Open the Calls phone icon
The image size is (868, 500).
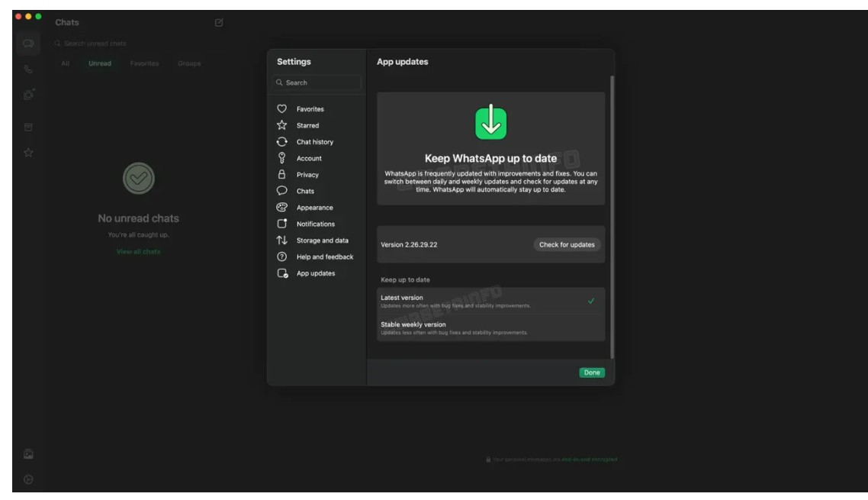[x=28, y=69]
